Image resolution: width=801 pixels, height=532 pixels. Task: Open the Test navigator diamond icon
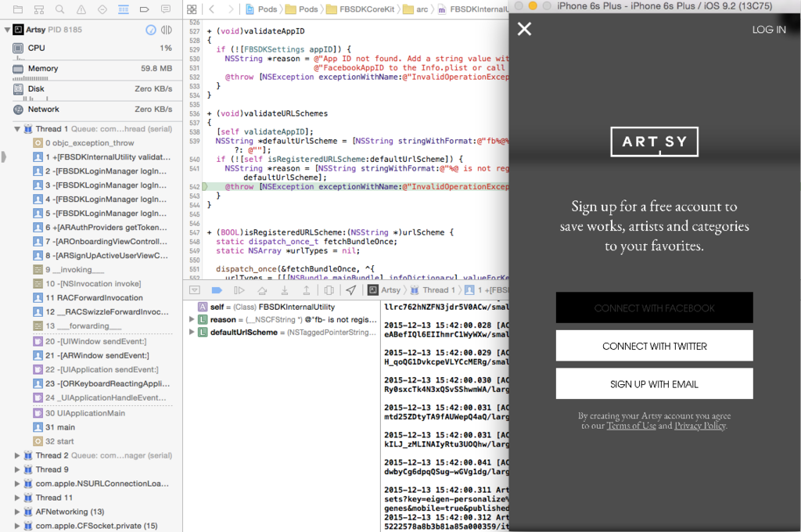[x=102, y=9]
